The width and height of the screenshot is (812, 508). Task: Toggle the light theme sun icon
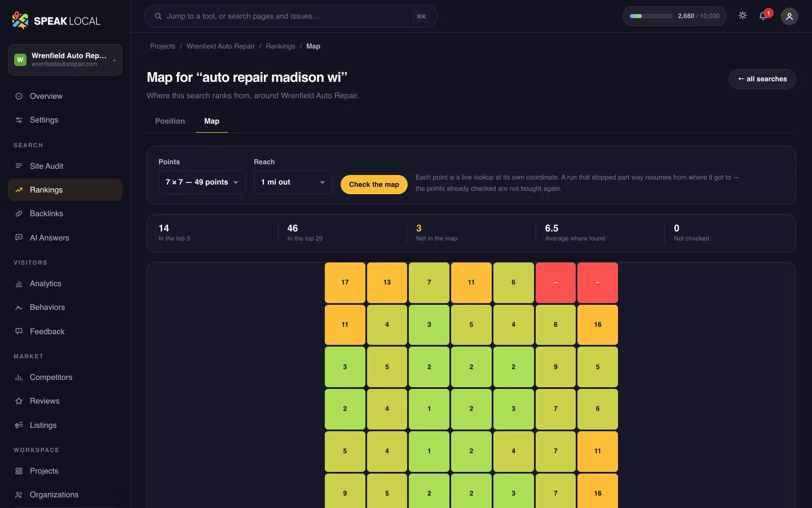pos(743,16)
